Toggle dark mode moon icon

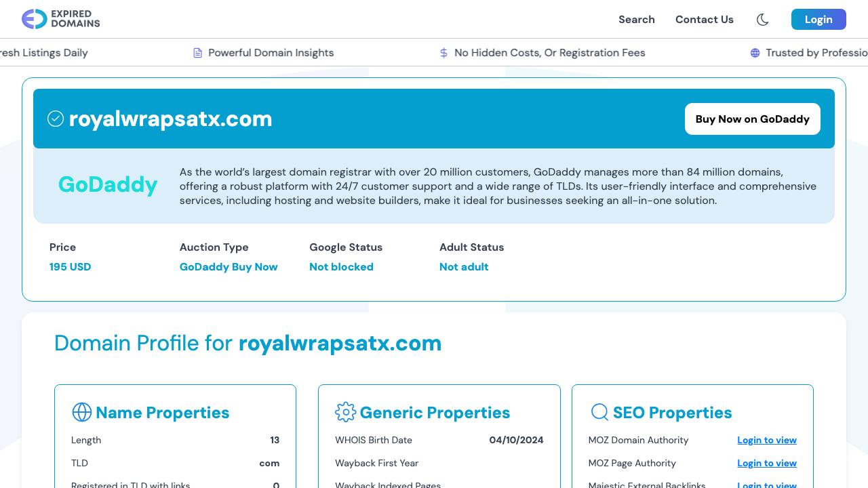pos(762,20)
